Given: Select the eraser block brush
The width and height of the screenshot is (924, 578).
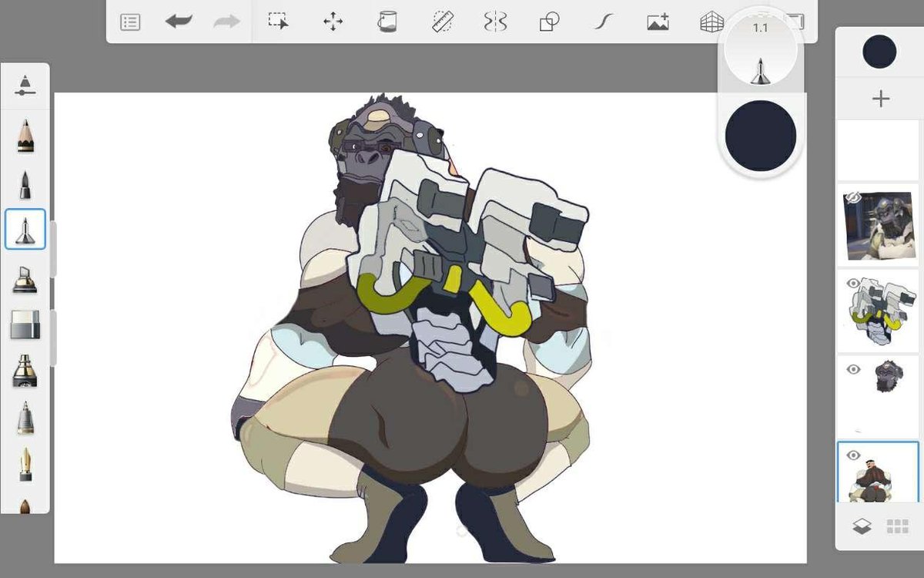Looking at the screenshot, I should pos(25,325).
